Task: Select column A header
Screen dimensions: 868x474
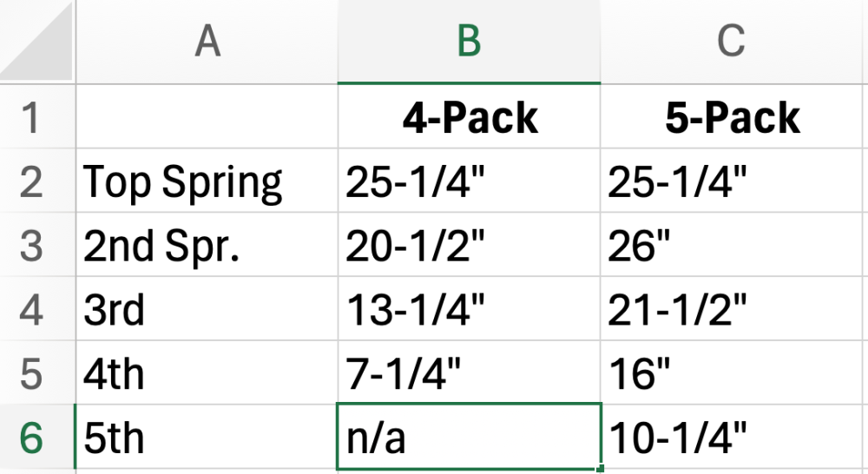Action: [207, 42]
